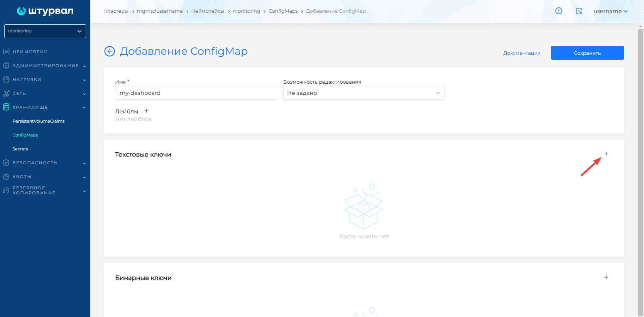The image size is (644, 317).
Task: Open the notifications alert icon
Action: click(x=558, y=11)
